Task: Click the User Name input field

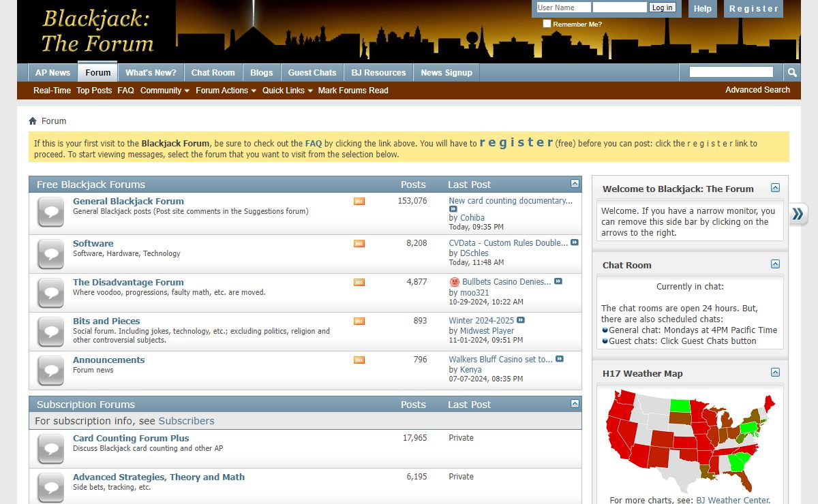Action: [563, 7]
